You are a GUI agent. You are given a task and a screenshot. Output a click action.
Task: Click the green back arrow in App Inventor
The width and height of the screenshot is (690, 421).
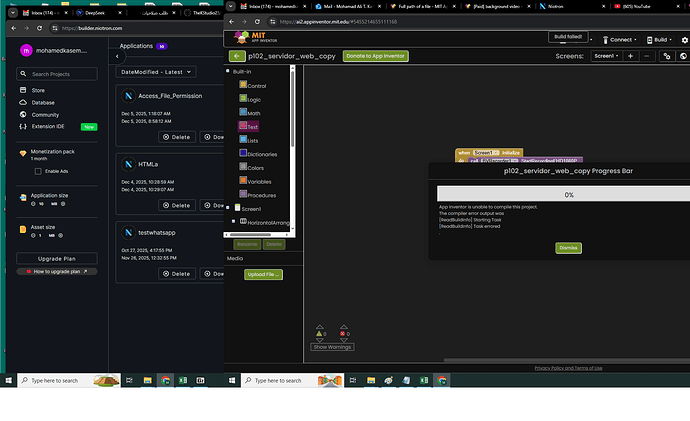pos(237,56)
